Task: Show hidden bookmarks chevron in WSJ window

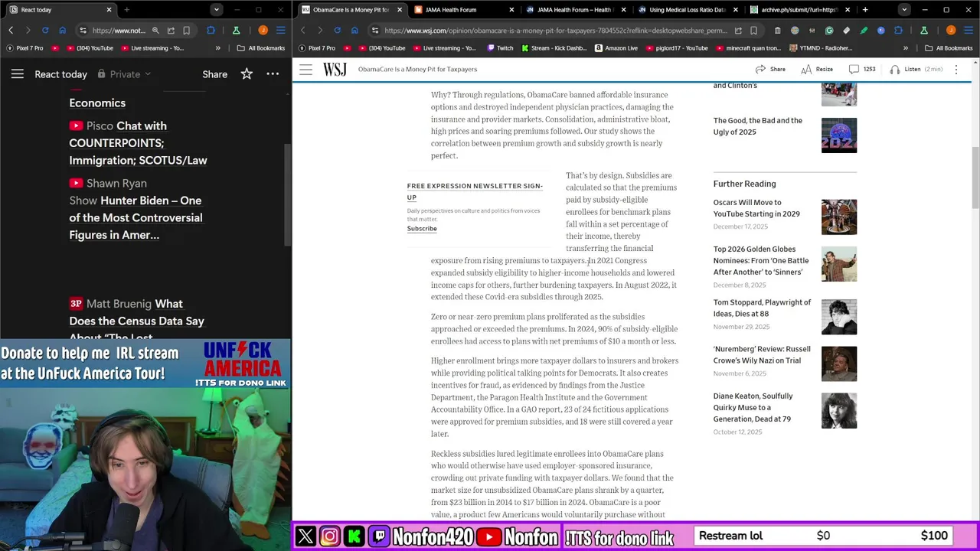Action: pos(906,47)
